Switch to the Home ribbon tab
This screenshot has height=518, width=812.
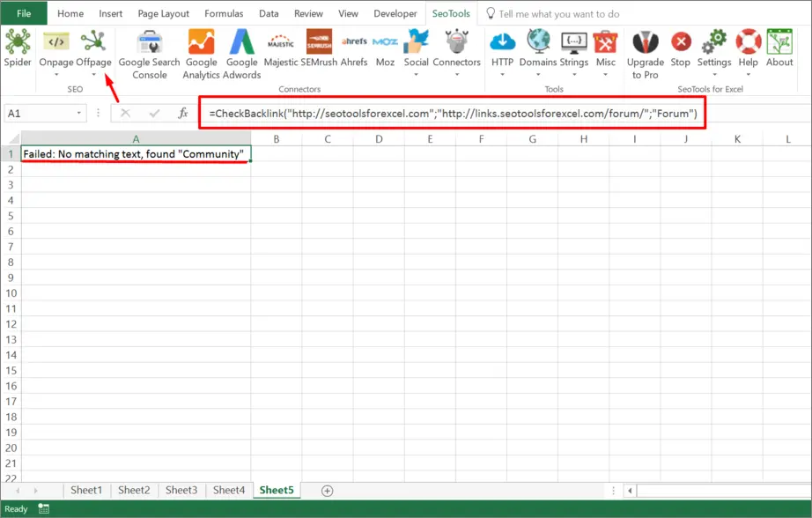pyautogui.click(x=70, y=13)
